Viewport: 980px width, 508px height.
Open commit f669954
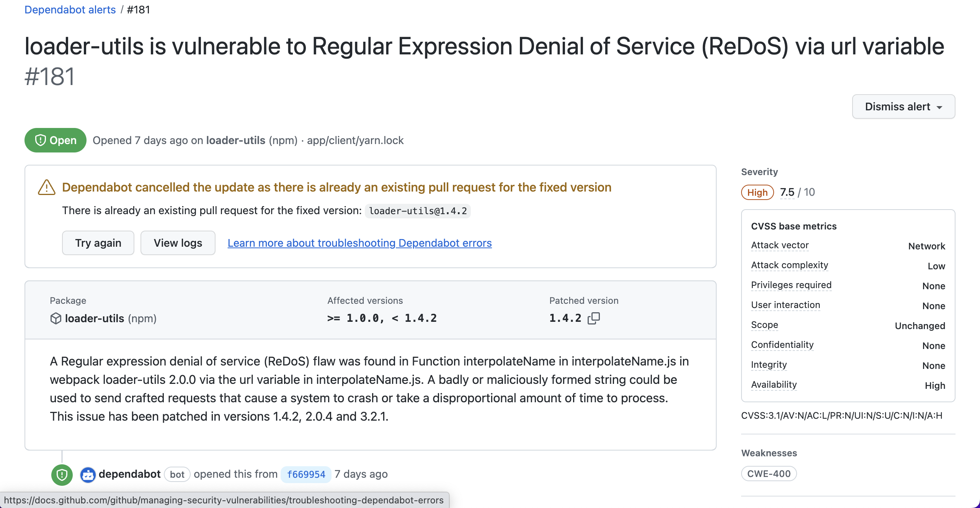click(x=306, y=474)
